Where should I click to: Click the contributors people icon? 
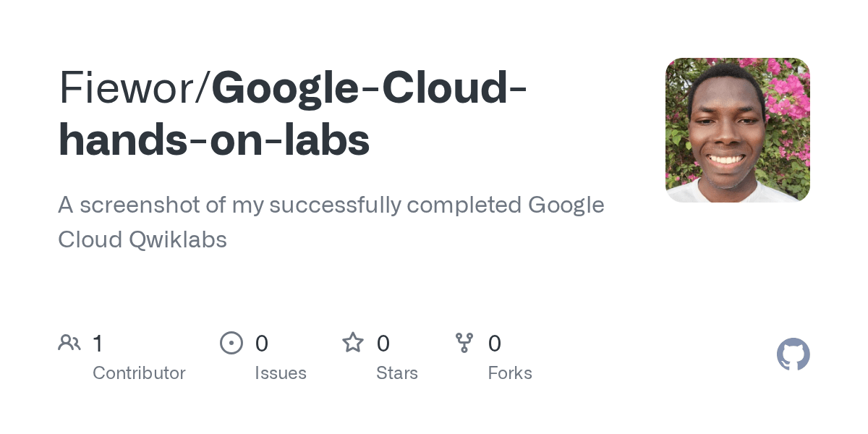click(69, 343)
